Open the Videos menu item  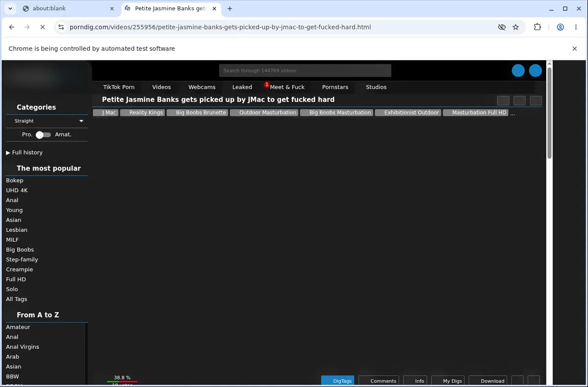click(161, 87)
